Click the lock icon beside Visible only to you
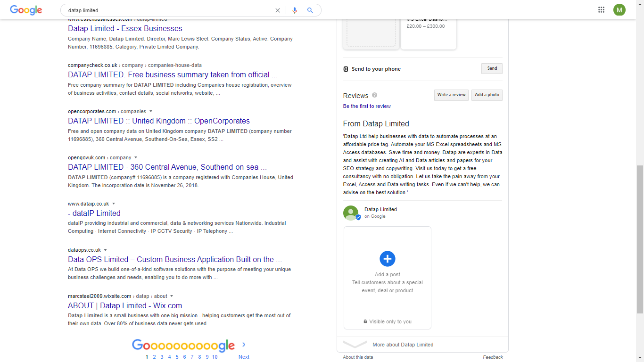Image resolution: width=644 pixels, height=362 pixels. pyautogui.click(x=365, y=321)
